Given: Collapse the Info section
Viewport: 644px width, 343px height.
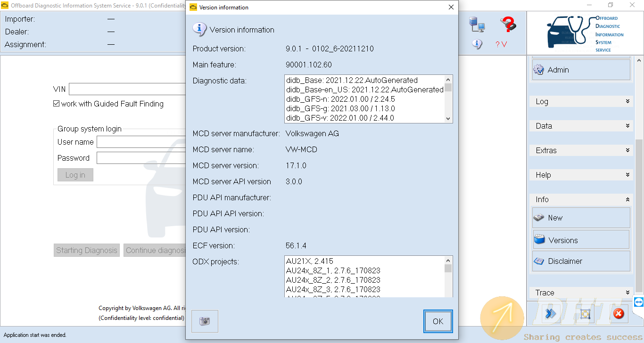Looking at the screenshot, I should 581,199.
